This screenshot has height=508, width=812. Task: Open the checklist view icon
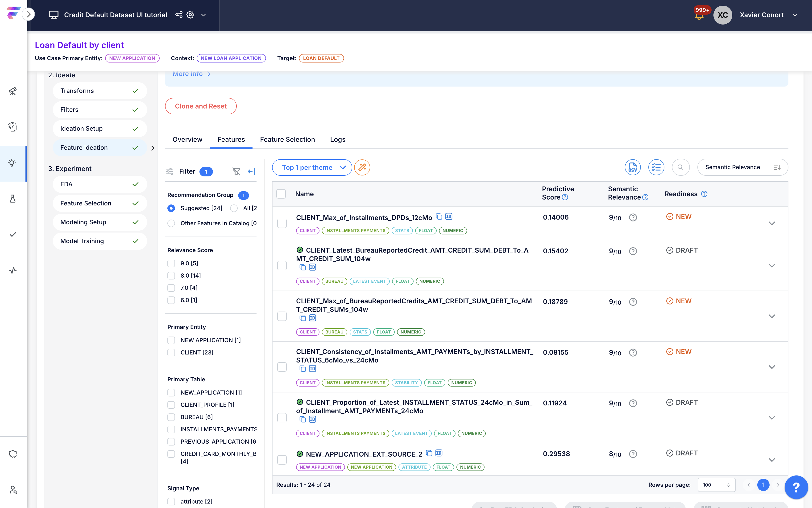click(656, 167)
